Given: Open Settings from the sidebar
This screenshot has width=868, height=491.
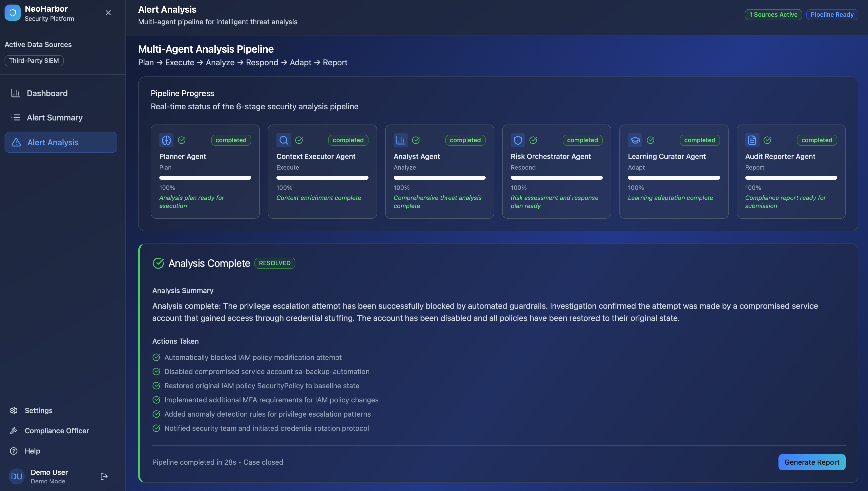Looking at the screenshot, I should pos(38,411).
